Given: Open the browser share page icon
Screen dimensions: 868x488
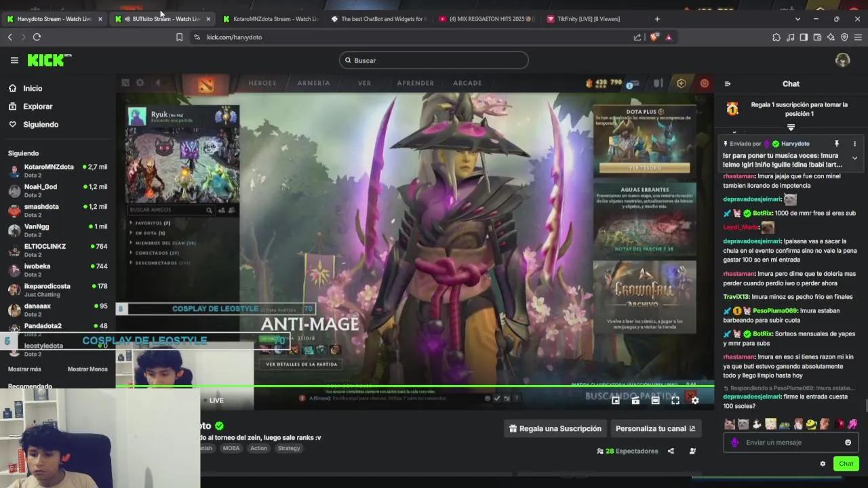Looking at the screenshot, I should 637,37.
